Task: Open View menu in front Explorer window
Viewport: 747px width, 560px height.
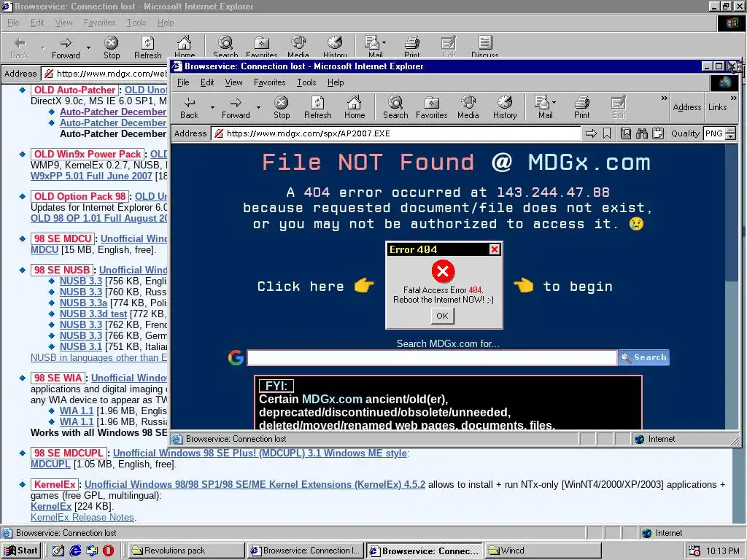Action: click(233, 82)
